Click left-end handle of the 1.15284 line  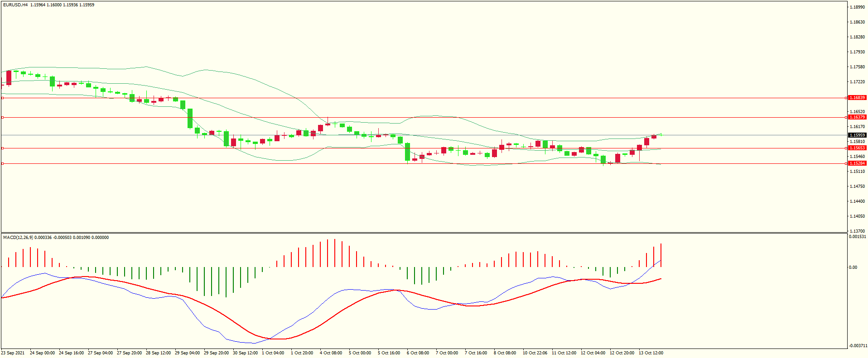click(x=2, y=163)
